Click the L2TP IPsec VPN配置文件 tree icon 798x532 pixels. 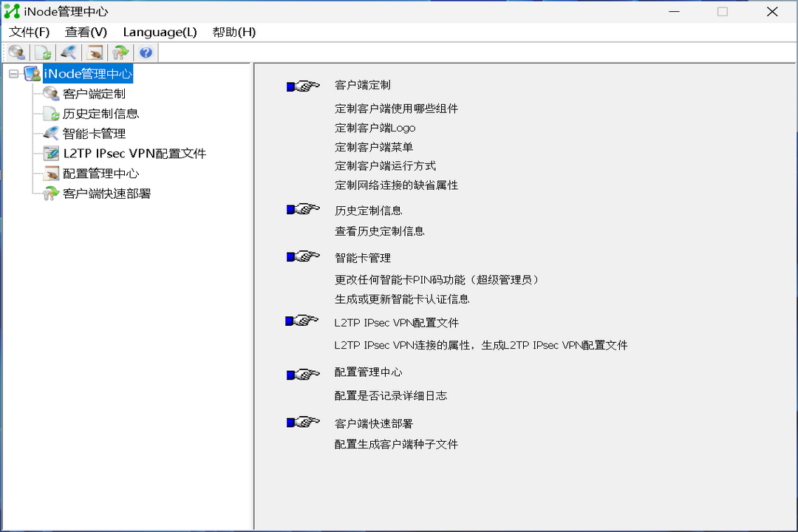click(x=49, y=154)
